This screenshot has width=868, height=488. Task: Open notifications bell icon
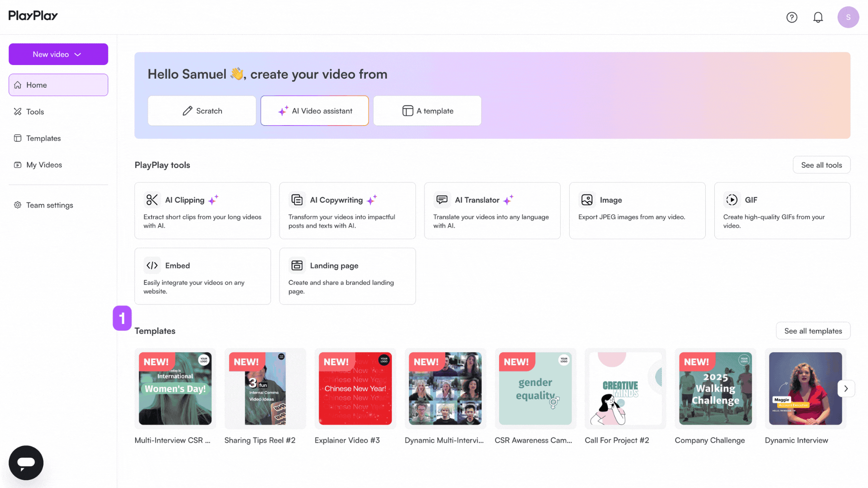pos(818,17)
